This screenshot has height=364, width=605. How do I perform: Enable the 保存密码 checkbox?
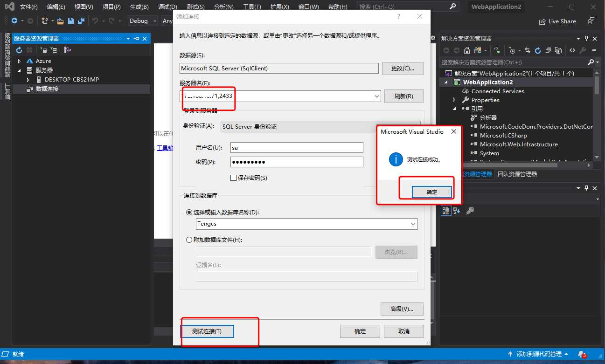234,178
